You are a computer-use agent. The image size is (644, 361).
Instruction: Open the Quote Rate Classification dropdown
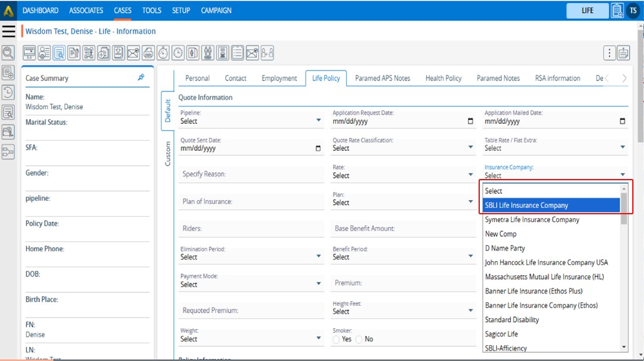click(403, 148)
